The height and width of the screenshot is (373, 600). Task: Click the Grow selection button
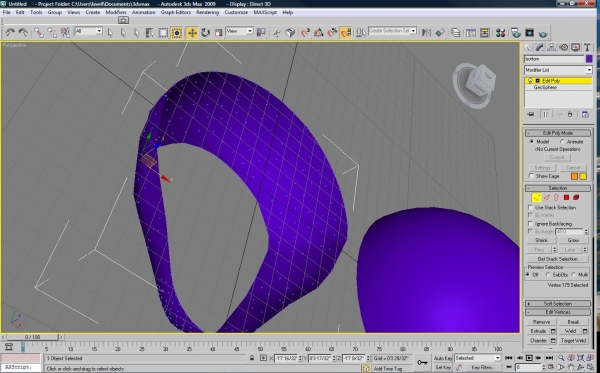click(x=573, y=240)
